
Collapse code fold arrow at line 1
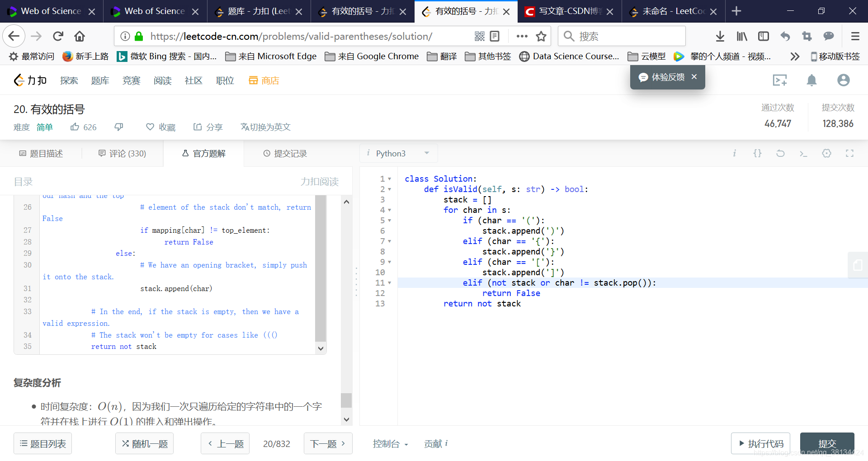[x=390, y=179]
